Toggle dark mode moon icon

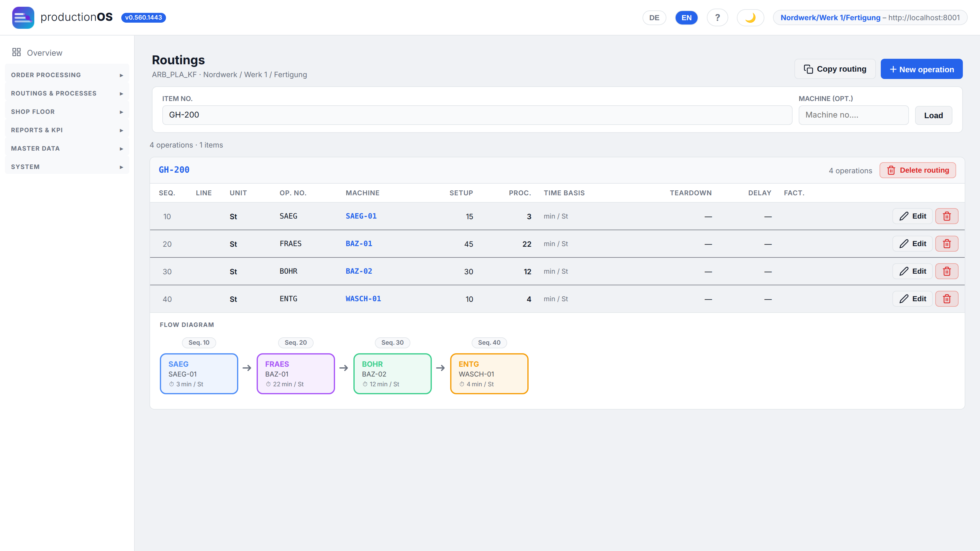(750, 17)
